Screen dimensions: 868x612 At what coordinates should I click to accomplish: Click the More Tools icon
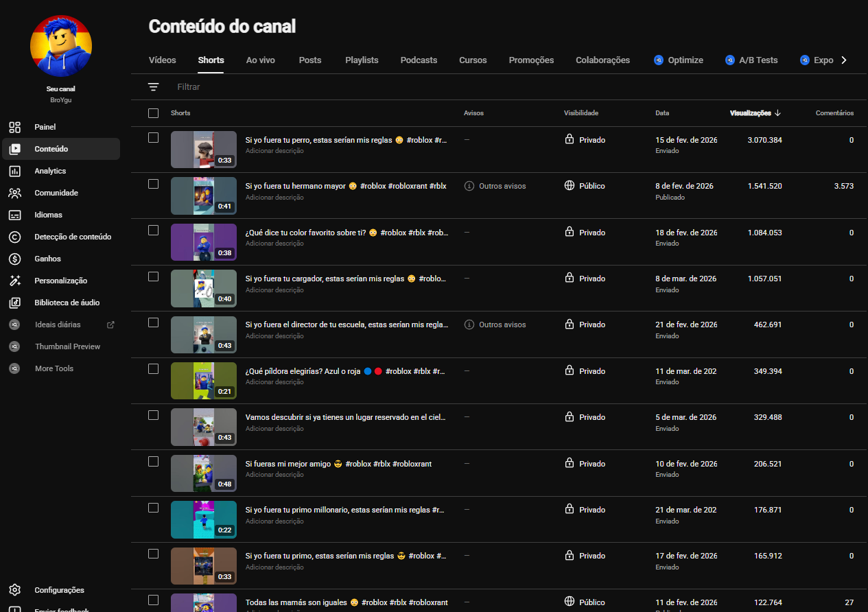(x=14, y=368)
